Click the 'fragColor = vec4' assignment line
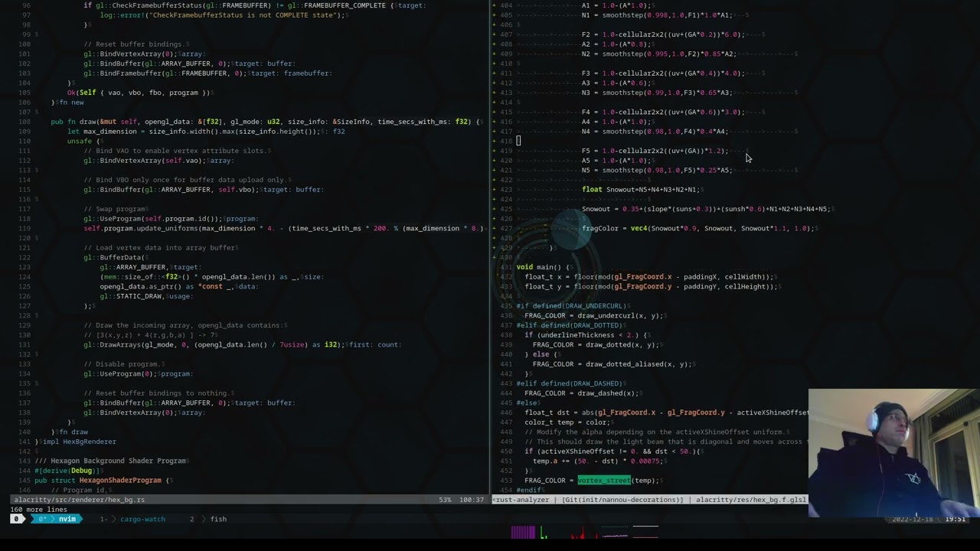980x551 pixels. [699, 228]
